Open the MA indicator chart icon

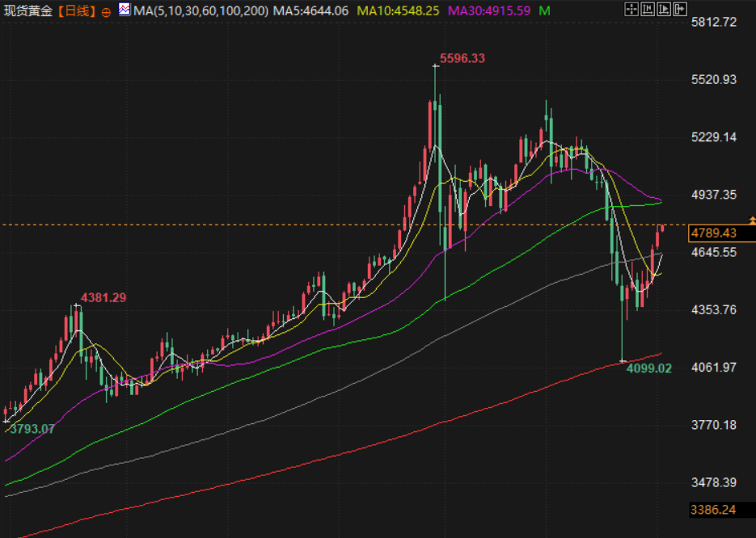coord(125,9)
